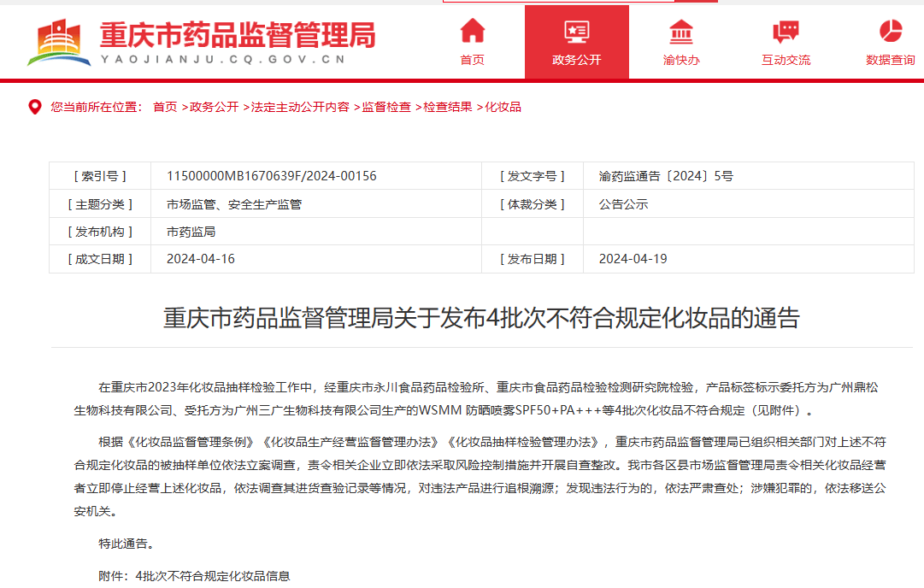Screen dimensions: 924x588
Task: Click the 互动交流 chat bubble icon
Action: click(786, 32)
